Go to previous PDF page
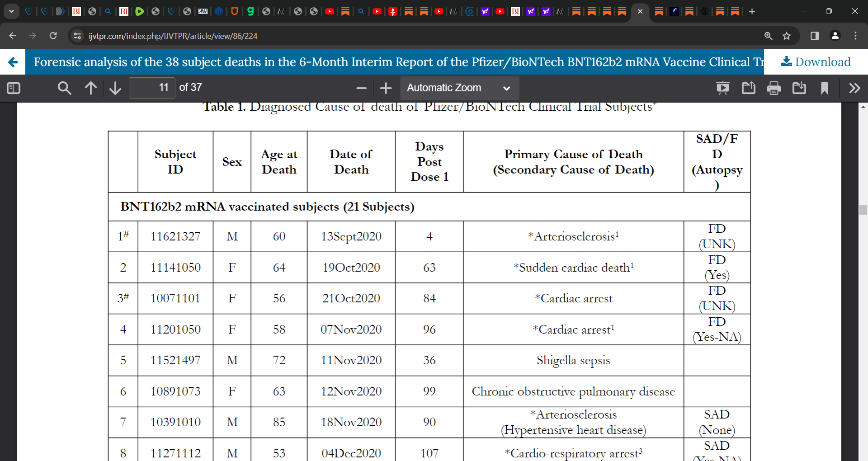 (91, 88)
